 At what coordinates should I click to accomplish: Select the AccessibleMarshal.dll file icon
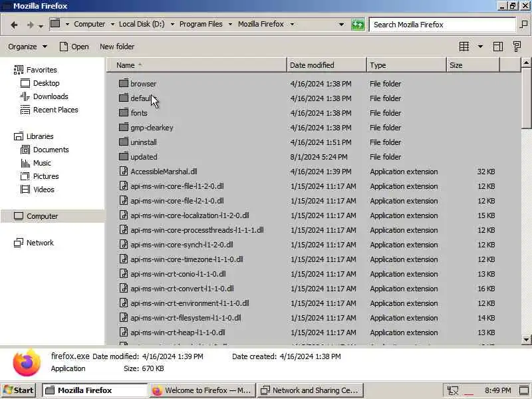[x=124, y=171]
